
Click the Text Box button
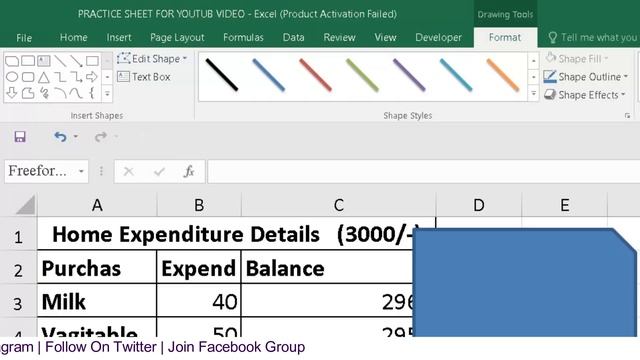pos(144,77)
